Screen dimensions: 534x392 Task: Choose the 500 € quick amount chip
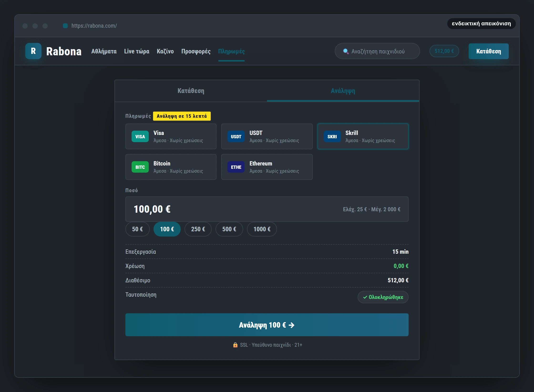(x=229, y=229)
